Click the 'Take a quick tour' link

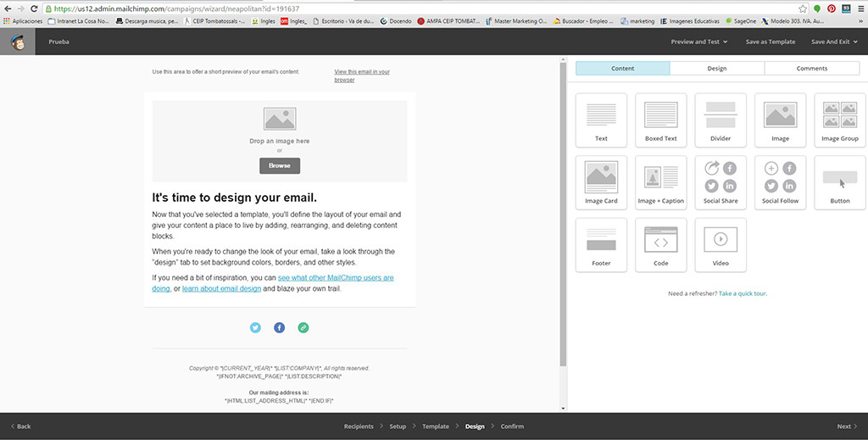(x=743, y=293)
